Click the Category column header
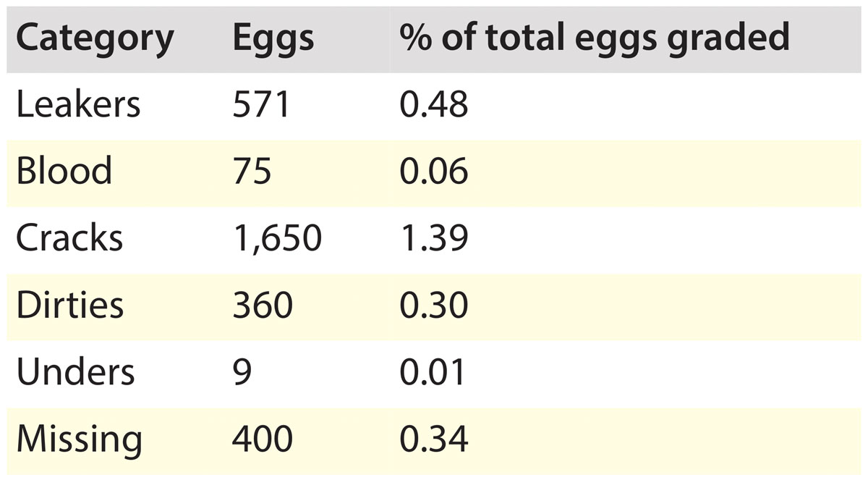 pos(95,38)
